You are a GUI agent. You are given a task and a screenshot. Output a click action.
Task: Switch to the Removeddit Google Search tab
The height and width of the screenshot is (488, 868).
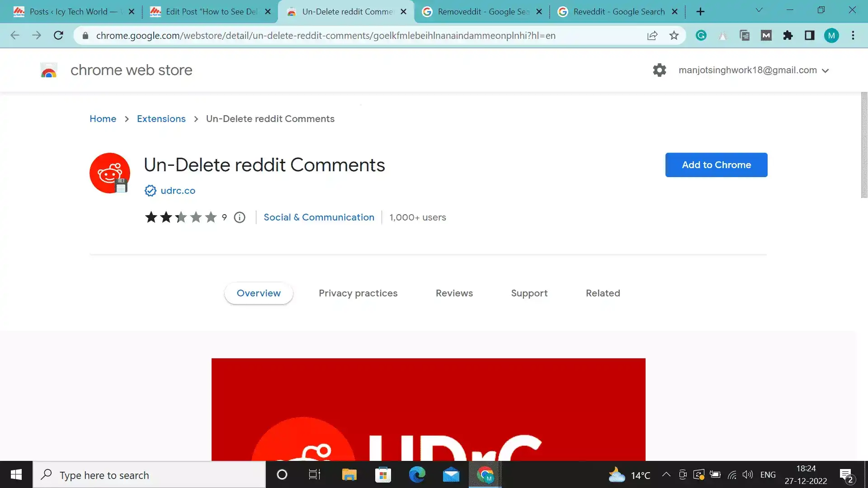[x=481, y=12]
